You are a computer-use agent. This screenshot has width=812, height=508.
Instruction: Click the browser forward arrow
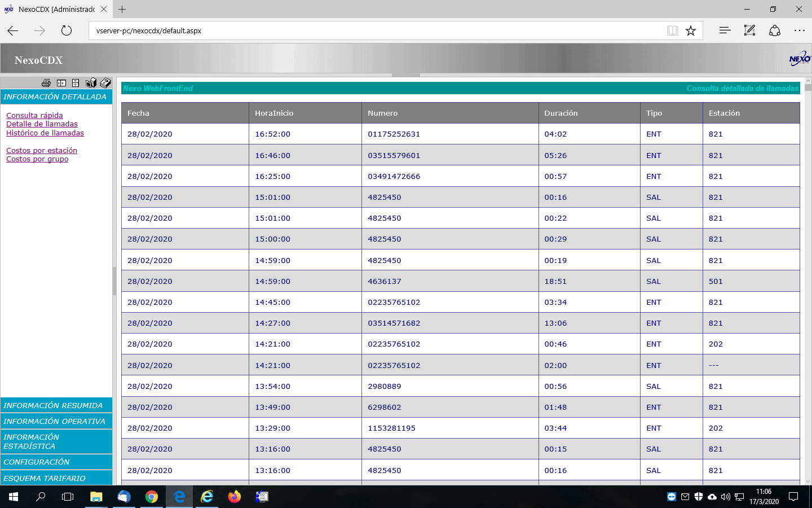(39, 30)
